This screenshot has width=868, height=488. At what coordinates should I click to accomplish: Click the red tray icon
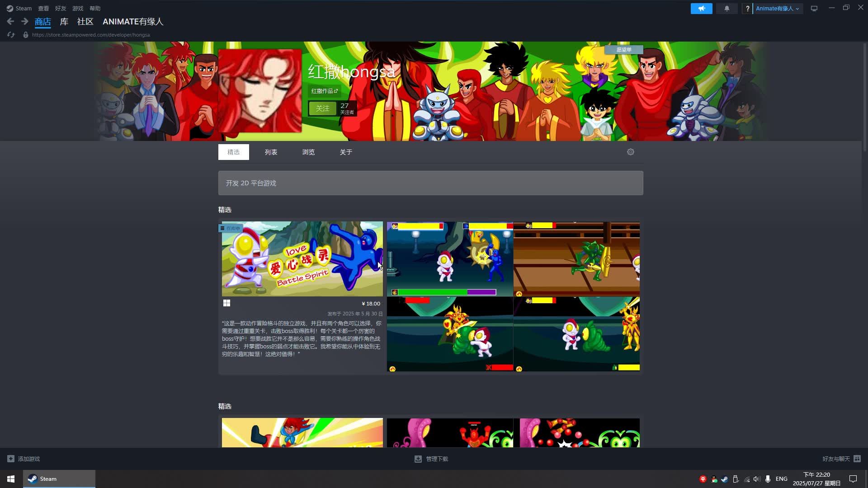[703, 479]
